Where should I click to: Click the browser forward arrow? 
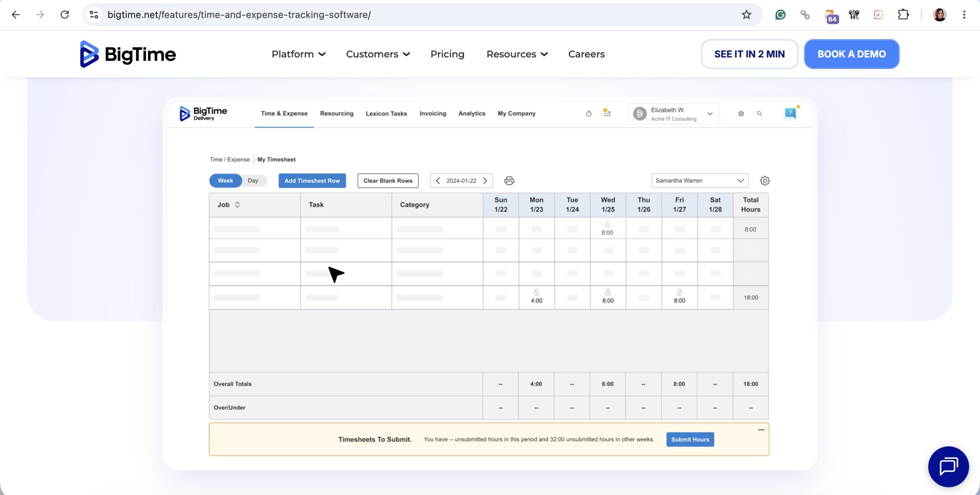pos(40,15)
